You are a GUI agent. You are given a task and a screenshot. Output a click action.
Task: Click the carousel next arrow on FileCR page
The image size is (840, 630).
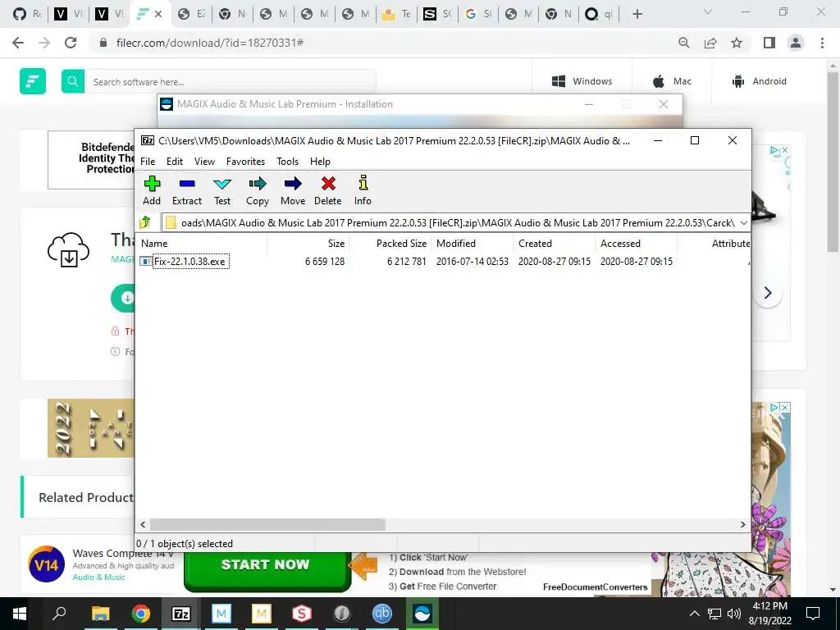pos(768,293)
